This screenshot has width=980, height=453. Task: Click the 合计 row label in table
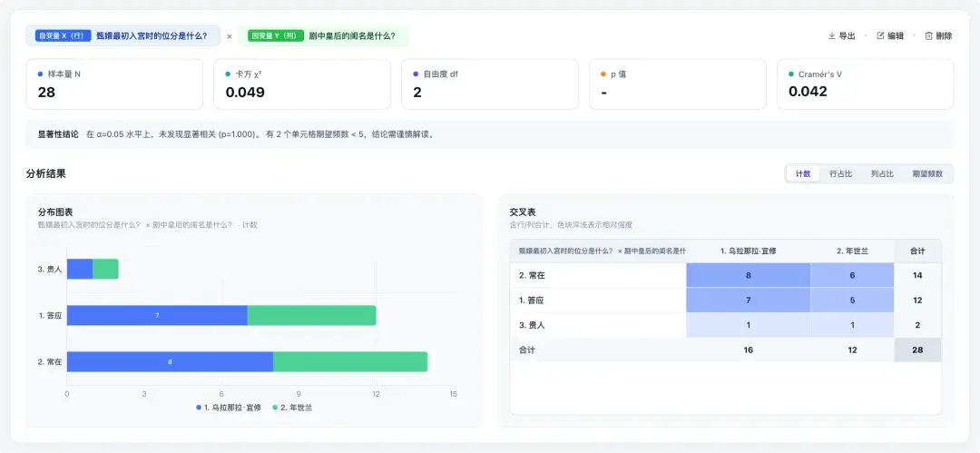click(527, 350)
